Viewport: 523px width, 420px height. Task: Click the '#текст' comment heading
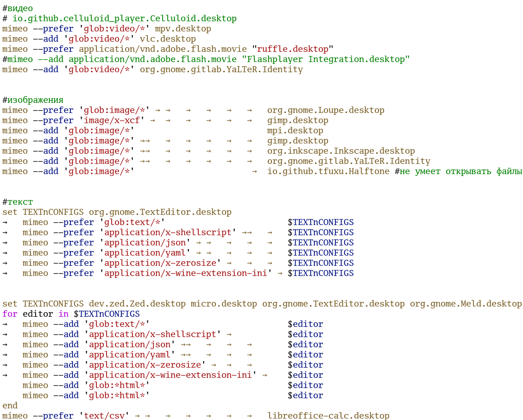18,202
